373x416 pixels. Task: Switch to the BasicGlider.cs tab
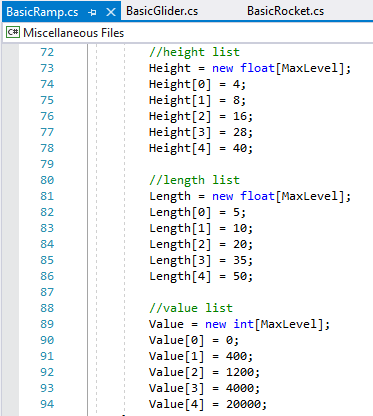pos(162,11)
